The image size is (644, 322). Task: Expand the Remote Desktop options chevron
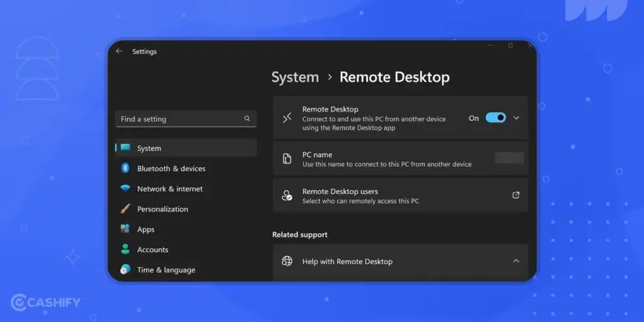pyautogui.click(x=516, y=118)
